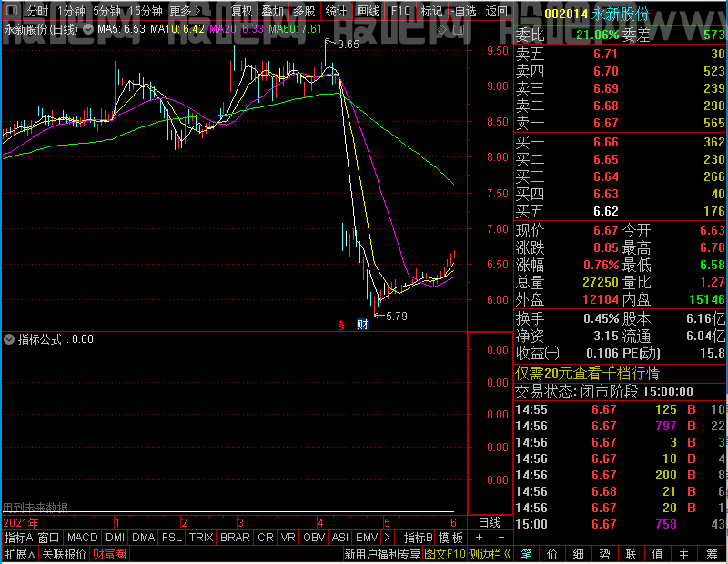The height and width of the screenshot is (564, 728).
Task: Click the diamond icon above chart
Action: point(442,30)
